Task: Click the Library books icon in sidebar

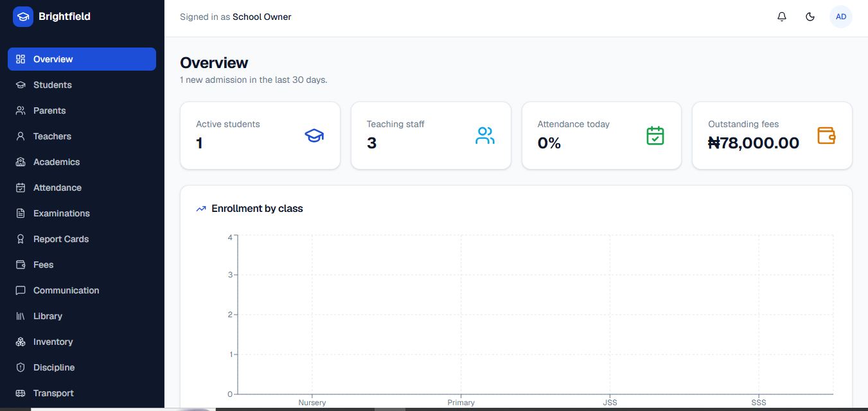Action: [x=21, y=316]
